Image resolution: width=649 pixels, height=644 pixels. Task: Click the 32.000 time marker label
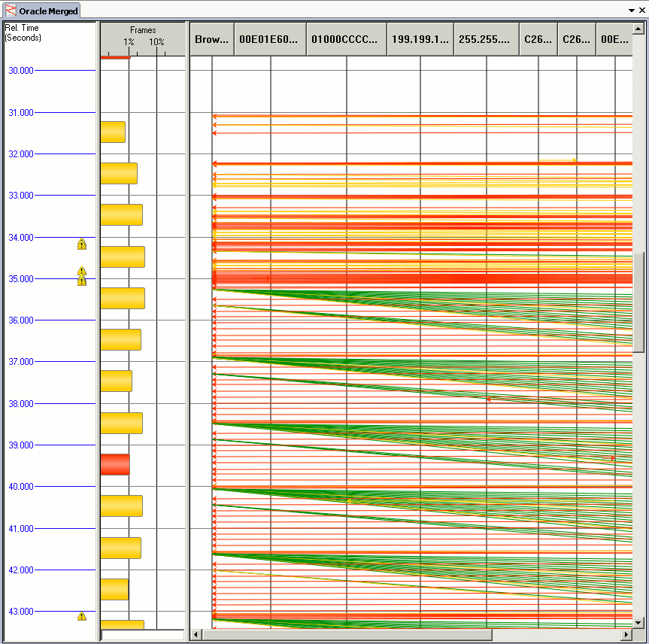point(21,153)
